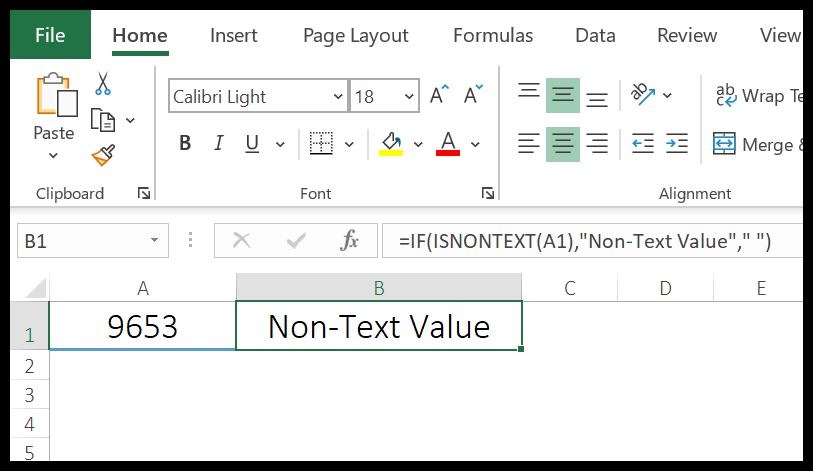Confirm formula entry with checkmark icon

coord(296,241)
